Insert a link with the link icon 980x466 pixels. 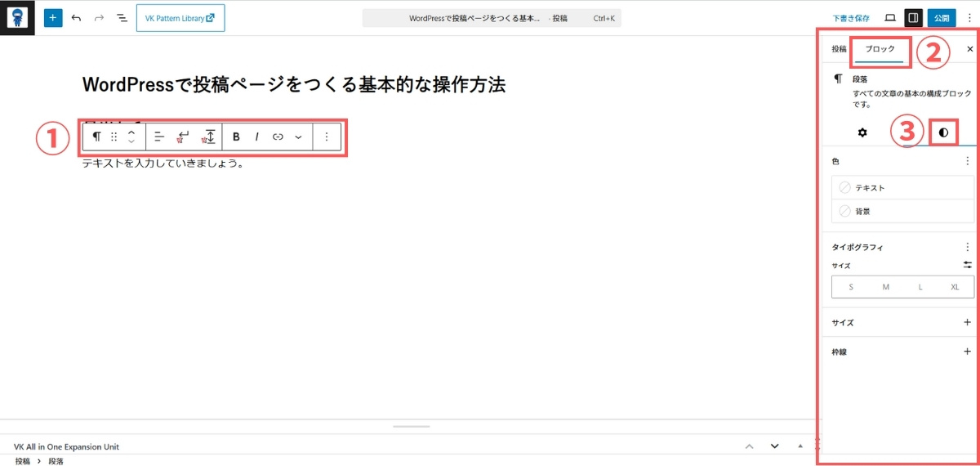tap(278, 137)
